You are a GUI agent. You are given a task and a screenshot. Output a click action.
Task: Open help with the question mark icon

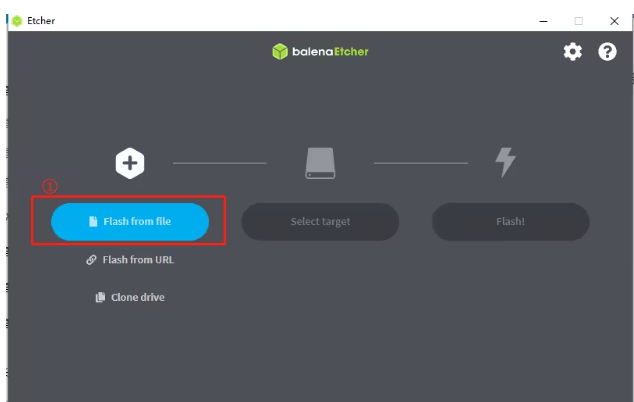click(x=607, y=52)
